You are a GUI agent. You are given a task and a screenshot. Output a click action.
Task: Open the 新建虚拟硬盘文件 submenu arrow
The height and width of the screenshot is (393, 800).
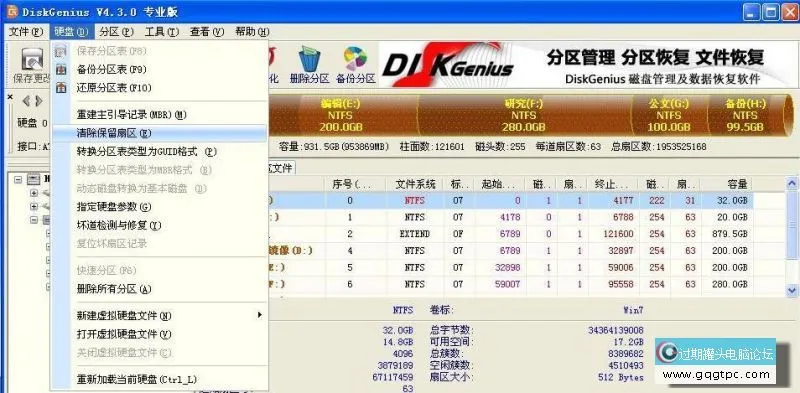(x=260, y=315)
